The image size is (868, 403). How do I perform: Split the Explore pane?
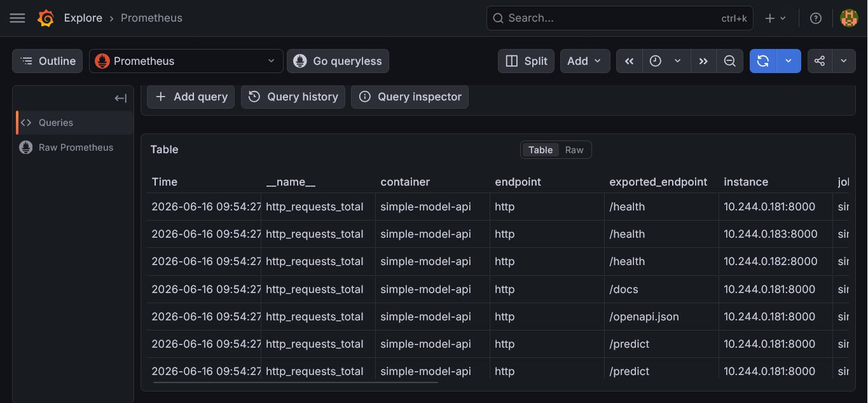click(527, 61)
